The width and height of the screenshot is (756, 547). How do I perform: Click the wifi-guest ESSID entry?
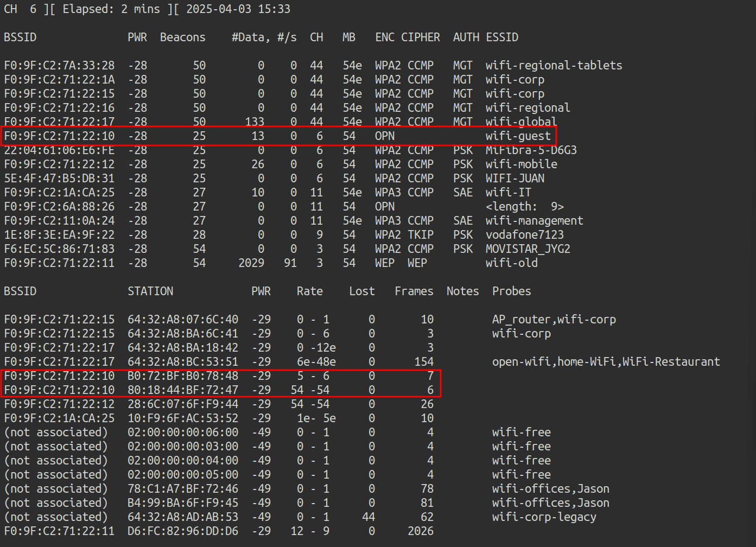coord(518,136)
